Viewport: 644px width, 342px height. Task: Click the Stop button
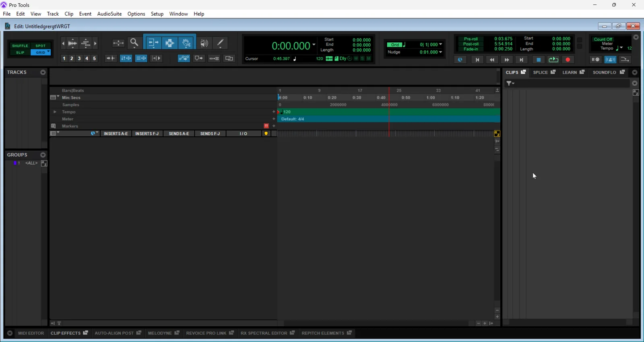[539, 60]
